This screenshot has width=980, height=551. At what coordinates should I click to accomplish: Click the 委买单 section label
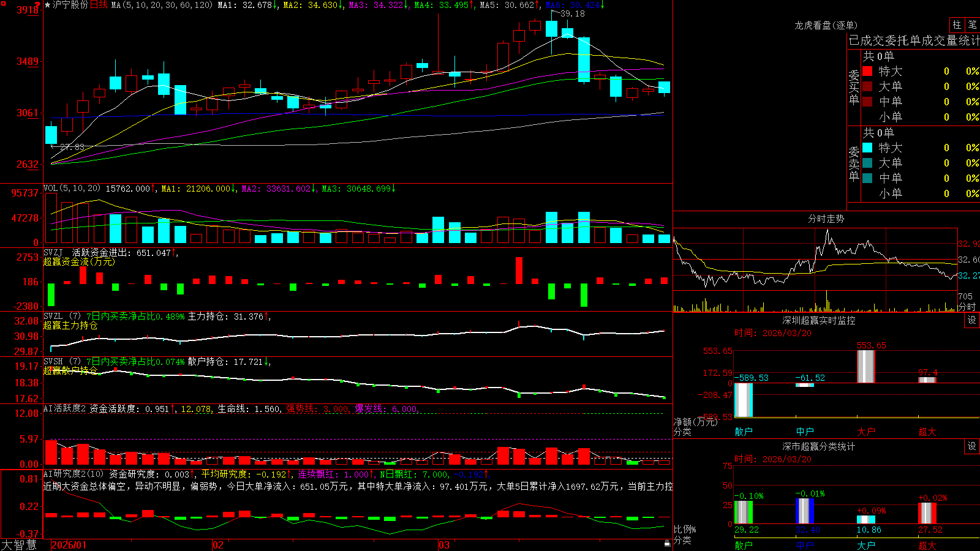tap(854, 86)
